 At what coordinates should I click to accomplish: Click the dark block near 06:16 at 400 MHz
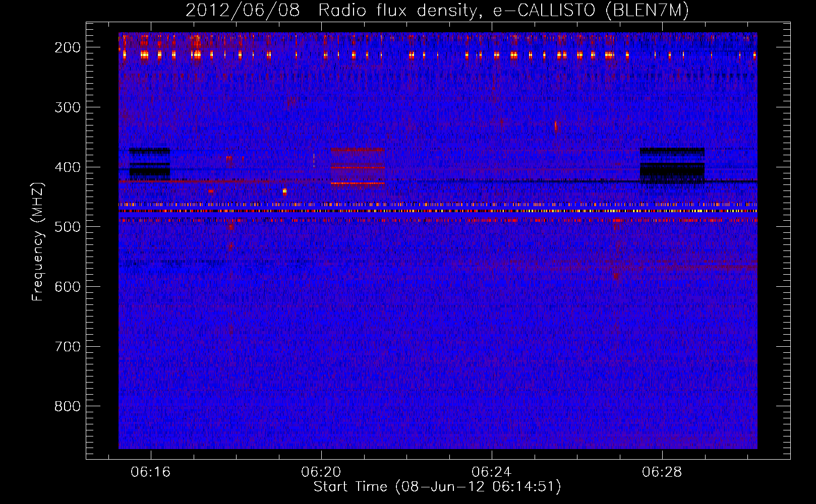tap(150, 163)
